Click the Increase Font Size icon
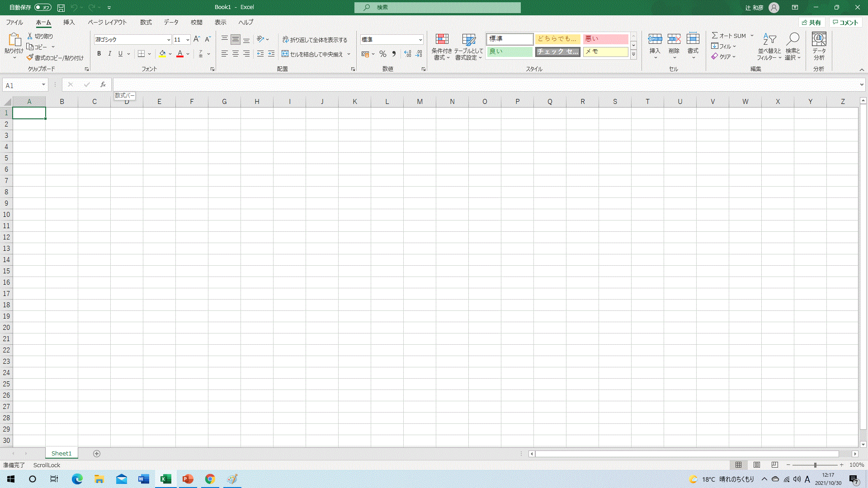Viewport: 868px width, 488px height. (197, 39)
